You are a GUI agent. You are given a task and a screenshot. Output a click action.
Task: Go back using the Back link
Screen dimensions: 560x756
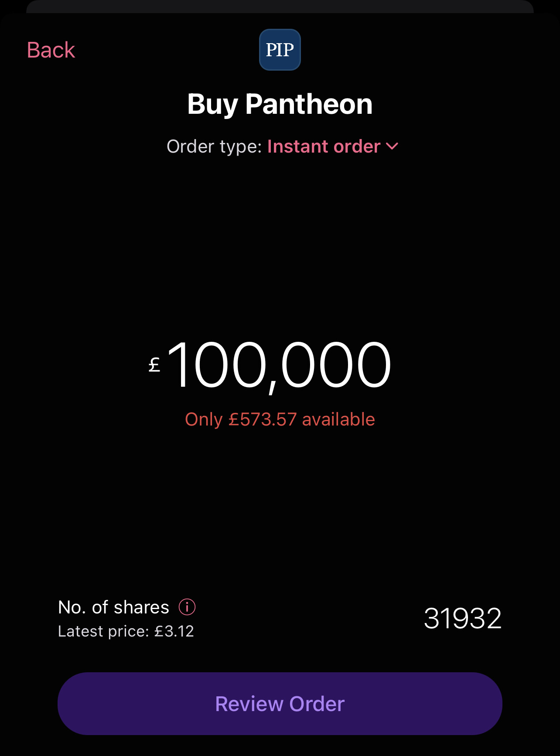point(51,50)
